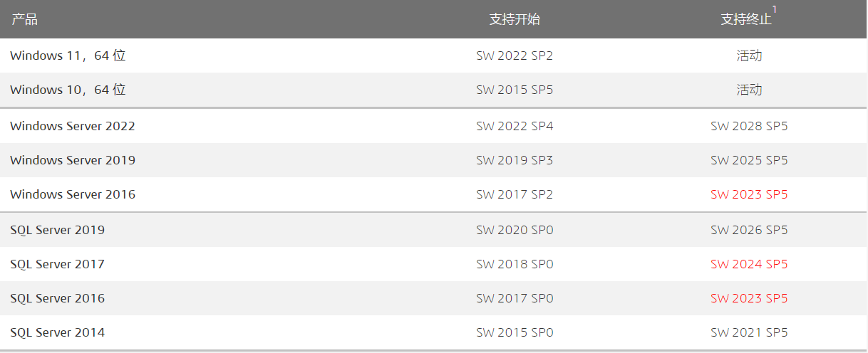868x353 pixels.
Task: Click the red SW 2024 SP5 end value
Action: pos(749,264)
